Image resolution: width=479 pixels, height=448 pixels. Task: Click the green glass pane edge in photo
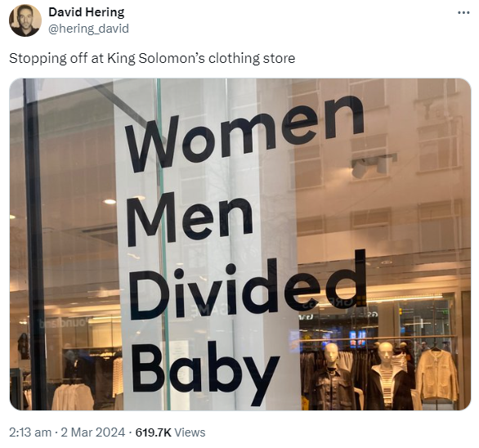pyautogui.click(x=163, y=244)
